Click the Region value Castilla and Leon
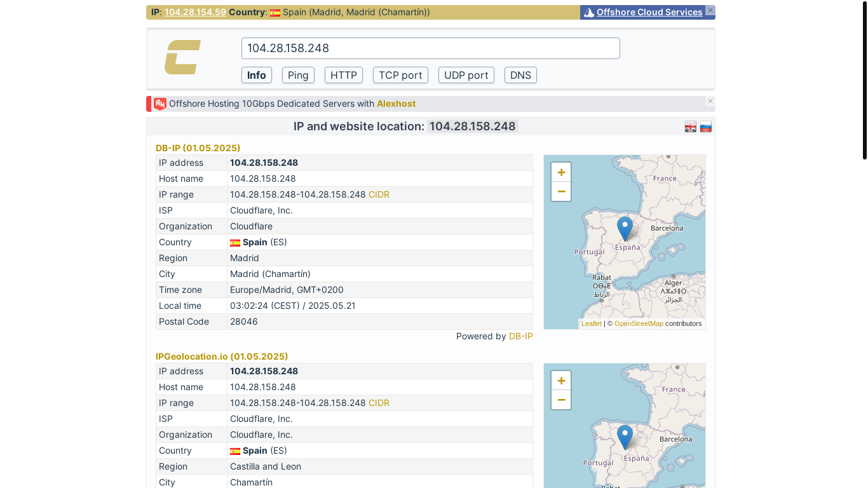The height and width of the screenshot is (488, 868). (266, 466)
